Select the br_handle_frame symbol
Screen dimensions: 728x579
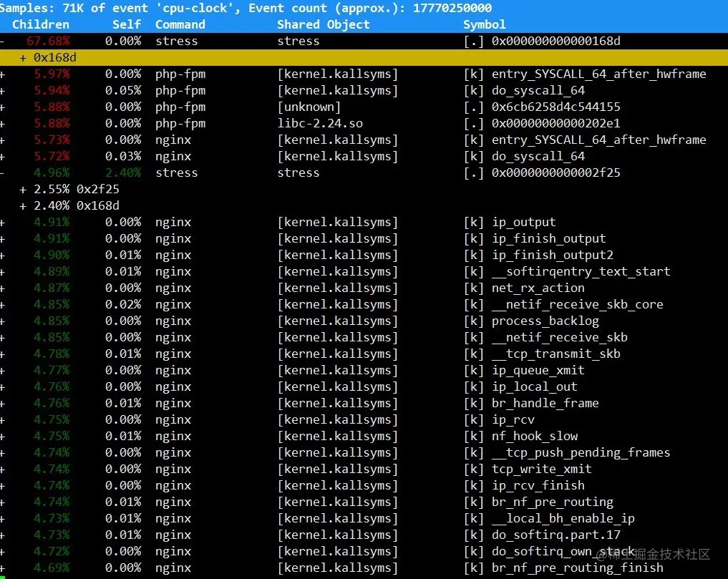pyautogui.click(x=545, y=404)
